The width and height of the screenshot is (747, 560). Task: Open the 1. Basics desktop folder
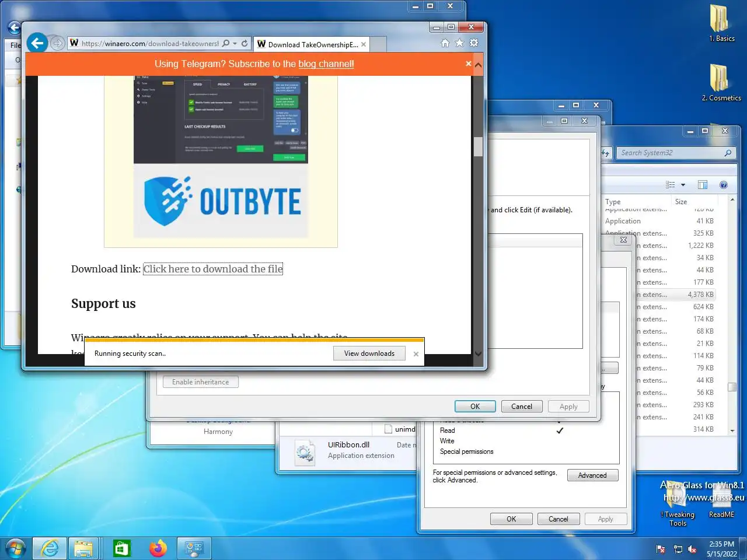(x=721, y=23)
